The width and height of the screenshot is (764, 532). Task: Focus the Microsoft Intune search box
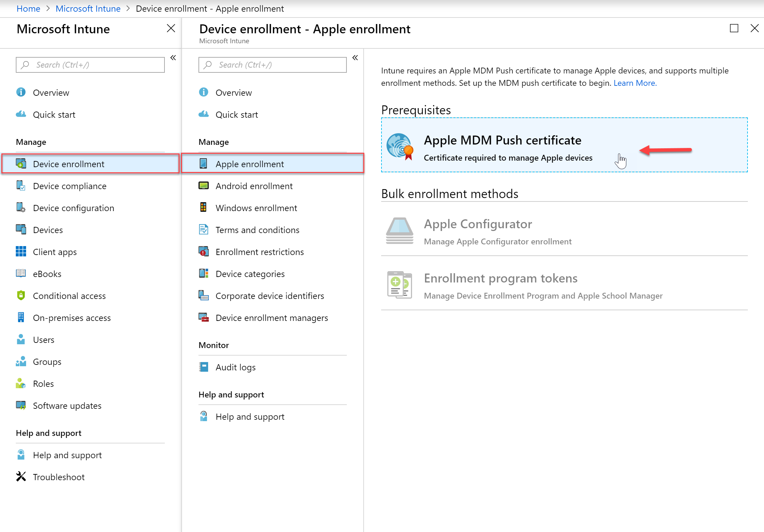90,65
